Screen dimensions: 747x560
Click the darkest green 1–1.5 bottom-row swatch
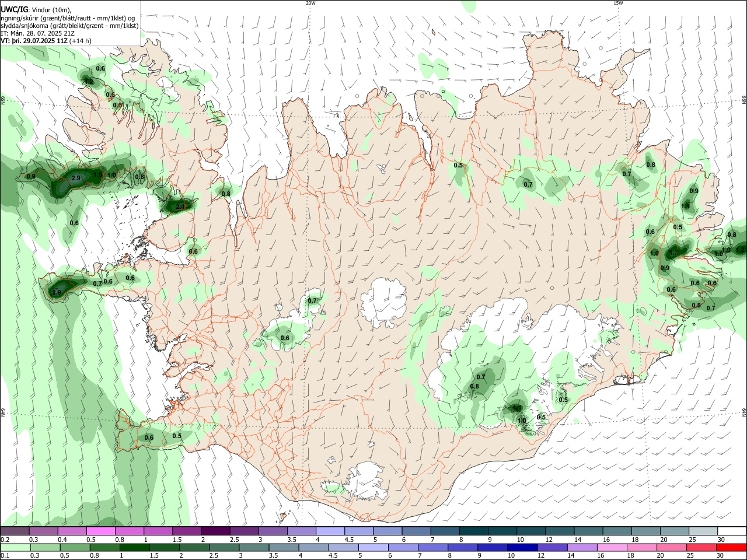click(134, 548)
